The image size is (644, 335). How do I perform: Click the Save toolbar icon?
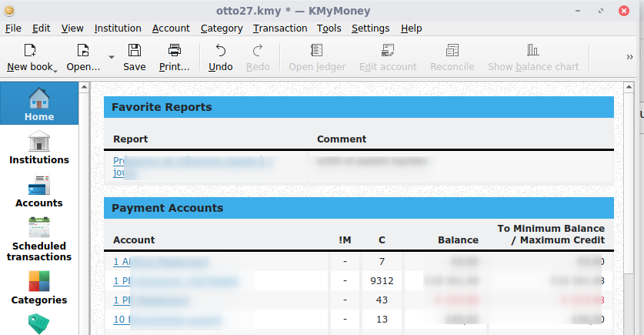(134, 51)
